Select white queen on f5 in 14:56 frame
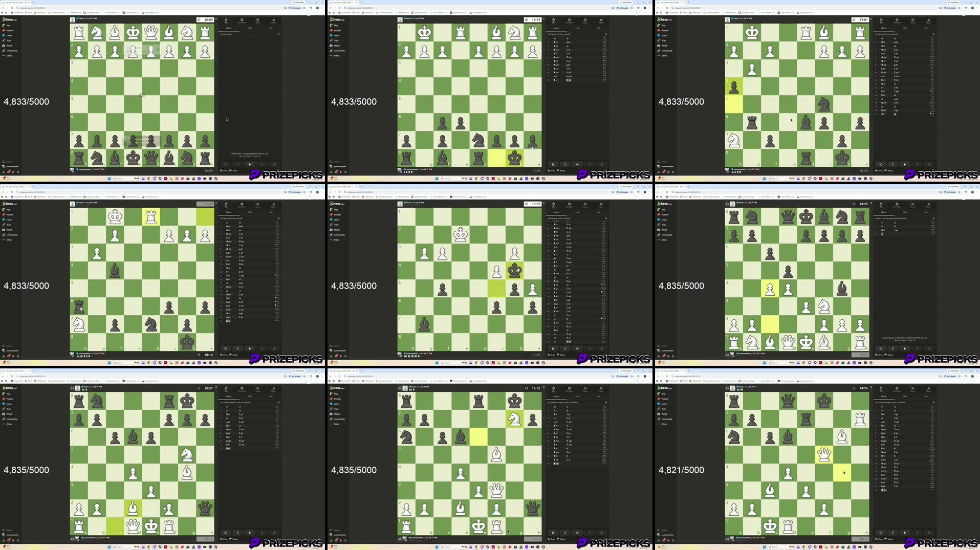980x550 pixels. coord(824,455)
